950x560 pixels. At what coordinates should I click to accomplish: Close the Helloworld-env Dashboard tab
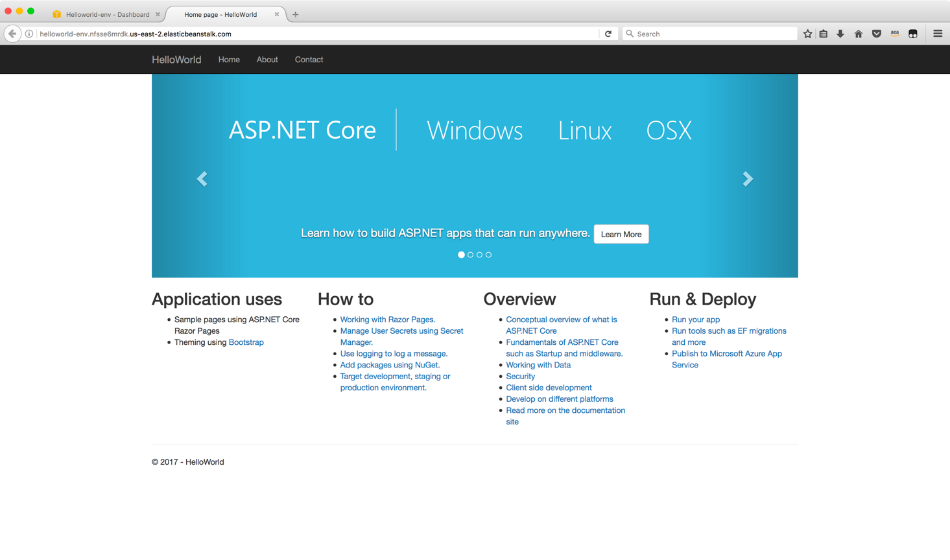[158, 14]
